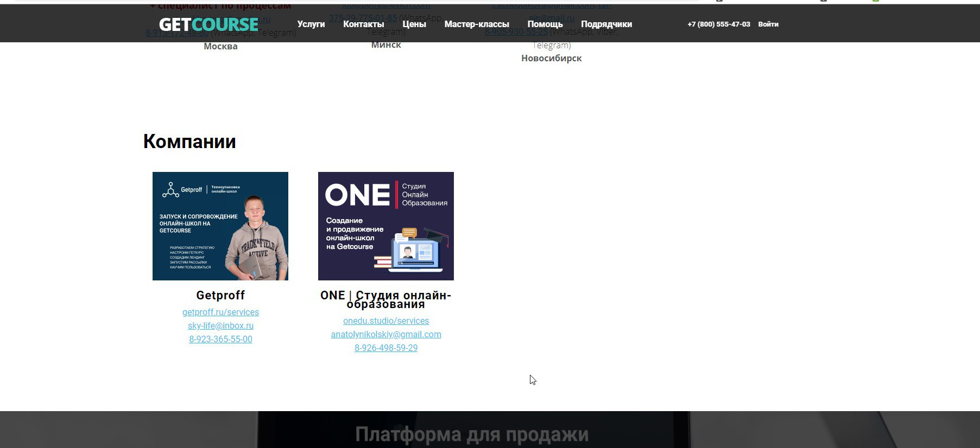Click the Платформа для продажи banner heading
Viewport: 980px width, 448px height.
[472, 434]
